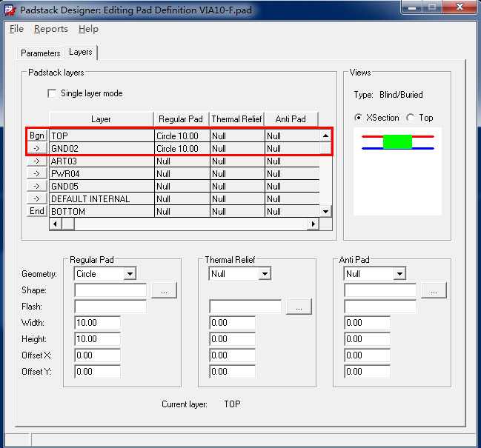Click scroll down arrow of layer table

pos(326,212)
